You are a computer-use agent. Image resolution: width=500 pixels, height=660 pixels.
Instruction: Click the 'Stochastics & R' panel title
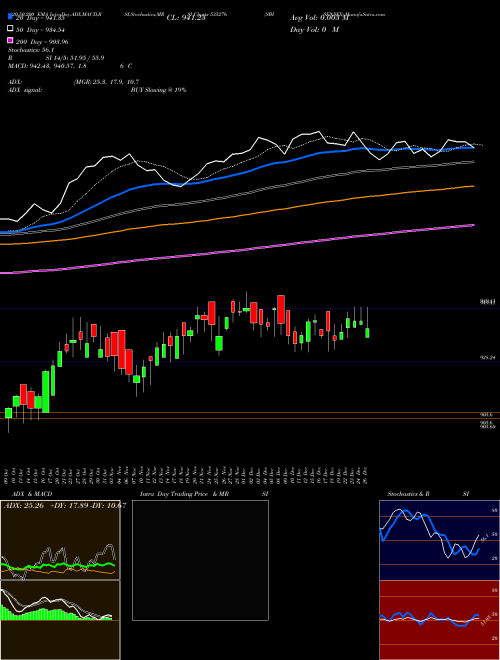pyautogui.click(x=408, y=493)
